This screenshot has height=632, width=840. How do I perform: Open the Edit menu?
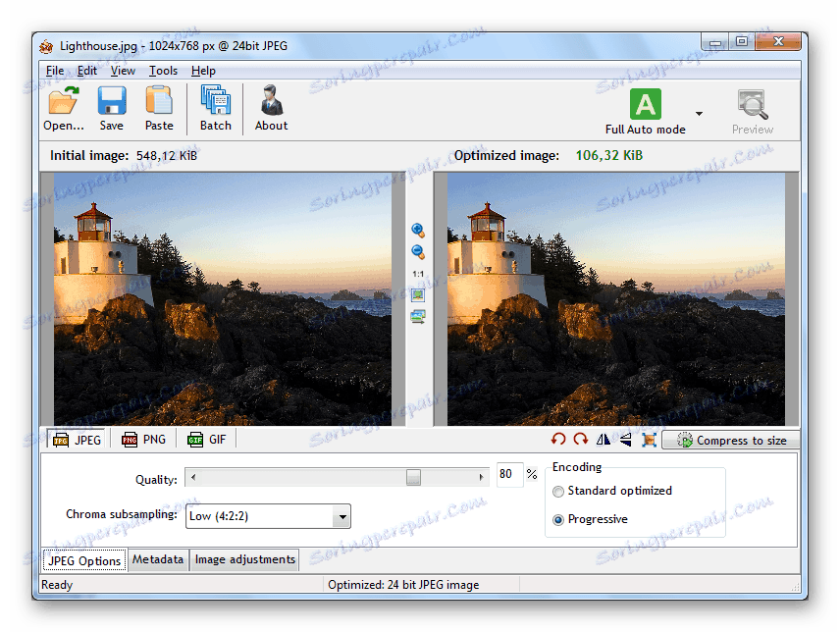click(86, 71)
